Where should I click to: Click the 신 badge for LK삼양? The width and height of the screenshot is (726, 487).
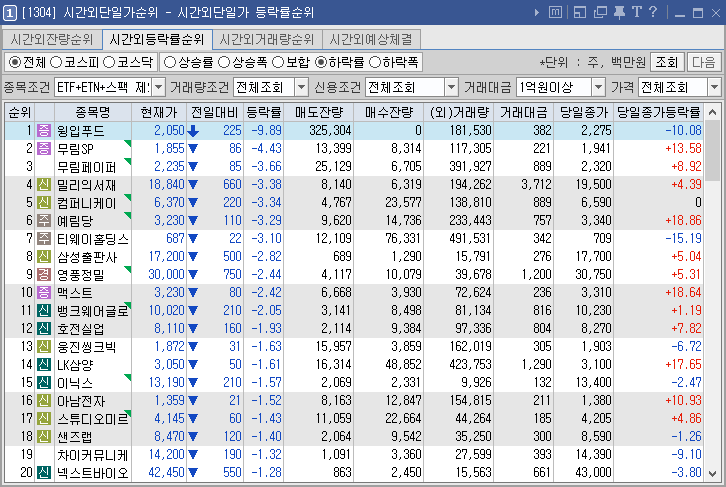tap(44, 365)
